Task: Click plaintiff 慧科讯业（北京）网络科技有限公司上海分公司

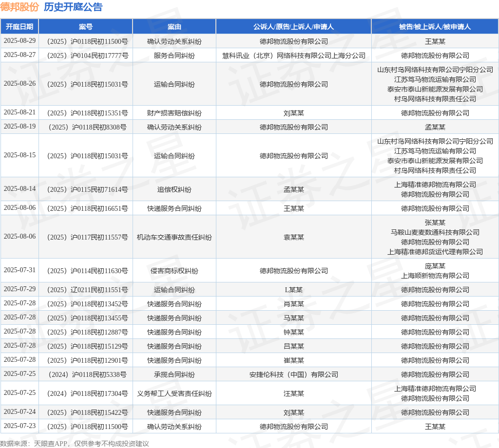Action: (293, 56)
